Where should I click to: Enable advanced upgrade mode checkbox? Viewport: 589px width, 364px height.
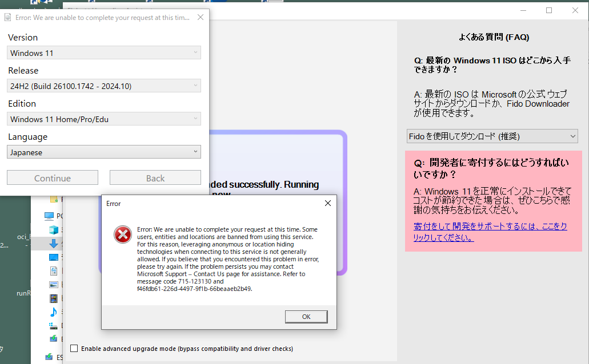74,348
